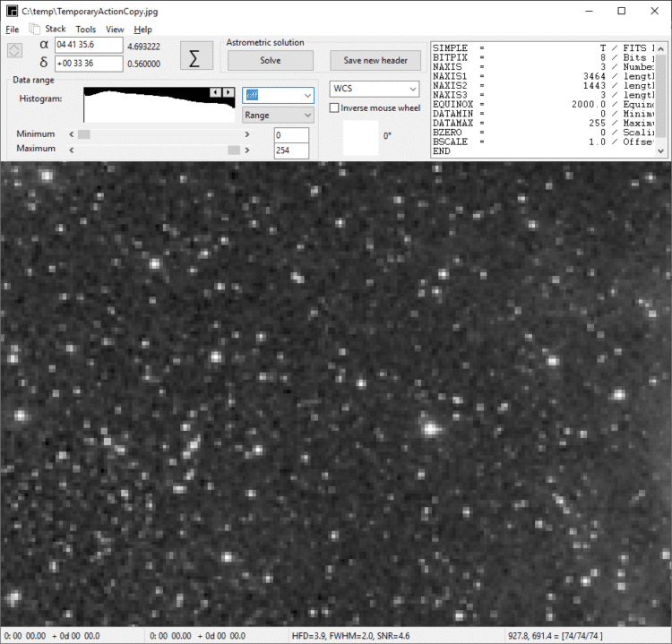This screenshot has height=644, width=672.
Task: Open the Help menu
Action: [142, 30]
